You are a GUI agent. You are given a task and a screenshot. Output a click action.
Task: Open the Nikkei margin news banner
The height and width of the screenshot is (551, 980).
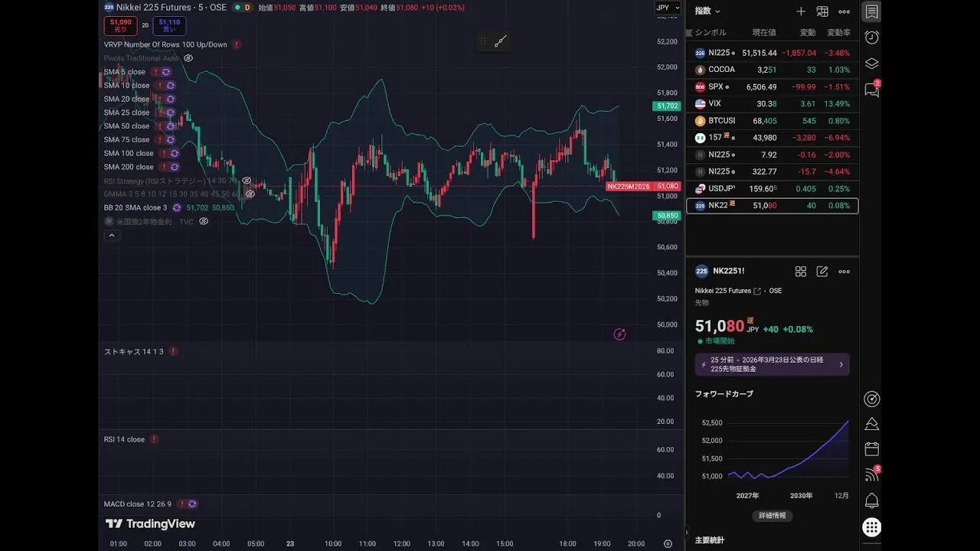pos(772,364)
